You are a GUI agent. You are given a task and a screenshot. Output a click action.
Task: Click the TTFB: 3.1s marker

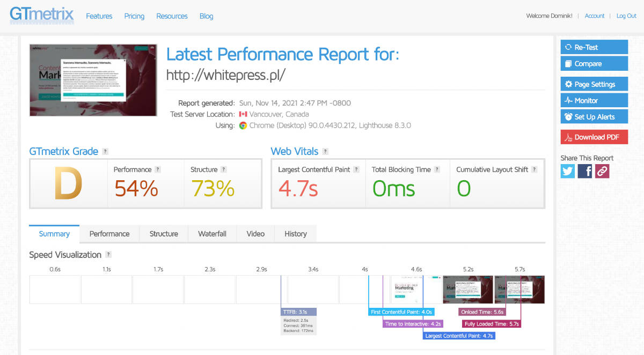(x=299, y=312)
